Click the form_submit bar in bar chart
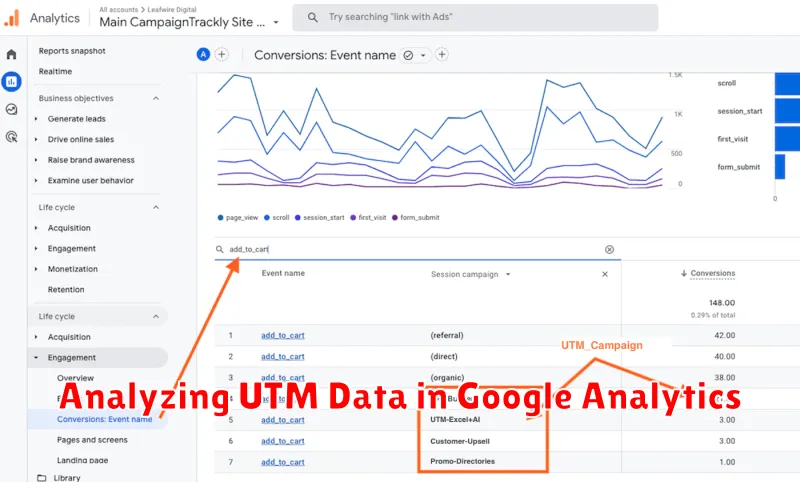 click(780, 167)
